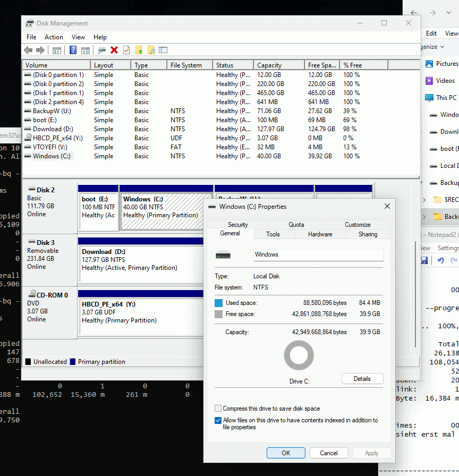
Task: Click the Back arrow in Disk Management toolbar
Action: click(x=28, y=50)
